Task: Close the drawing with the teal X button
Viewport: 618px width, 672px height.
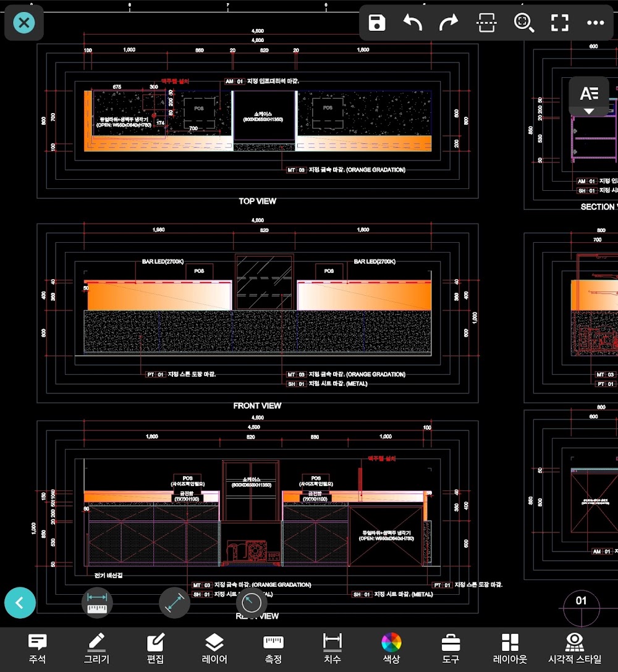Action: coord(24,23)
